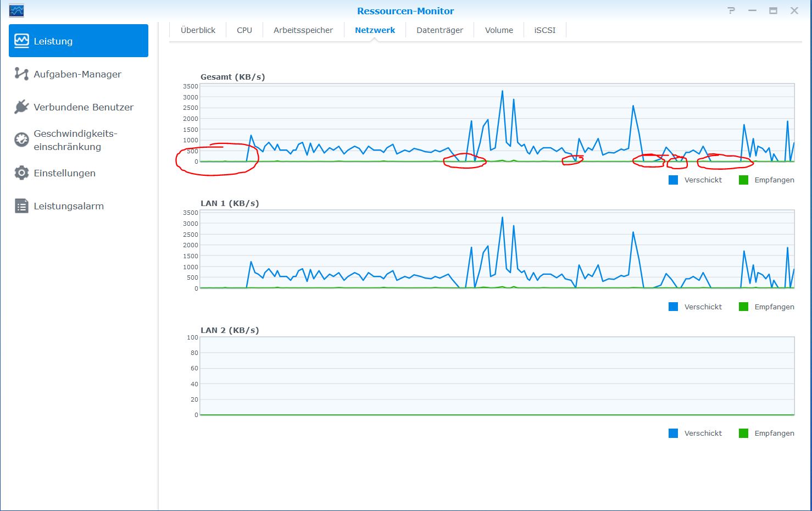Open help via the question mark icon
The width and height of the screenshot is (812, 511).
pyautogui.click(x=731, y=10)
